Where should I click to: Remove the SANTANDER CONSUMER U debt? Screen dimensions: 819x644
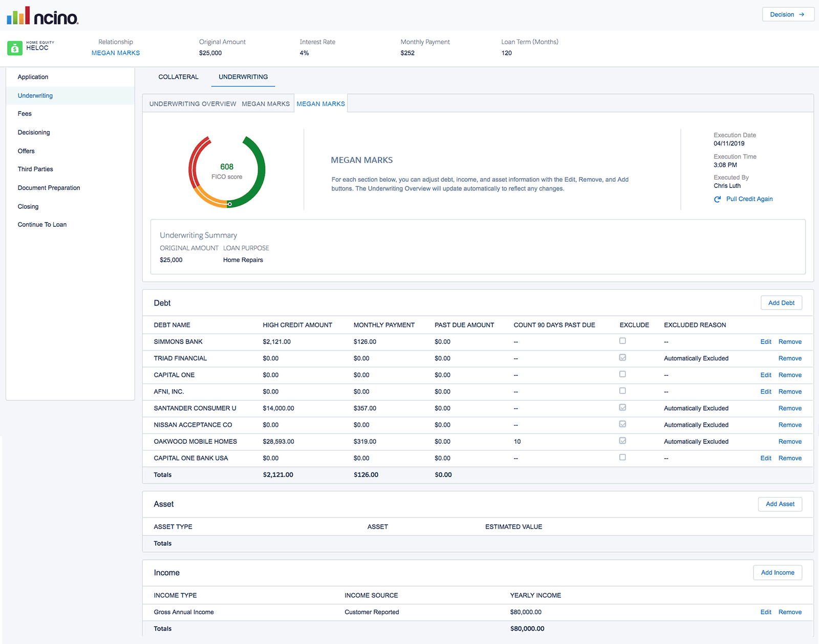790,409
